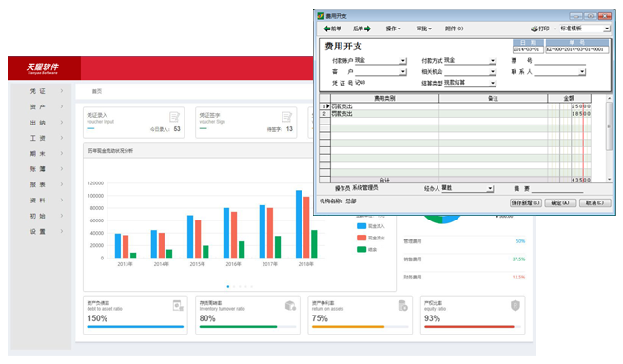Viewport: 623px width, 364px height.
Task: Click the equity ratio shield icon
Action: (516, 306)
